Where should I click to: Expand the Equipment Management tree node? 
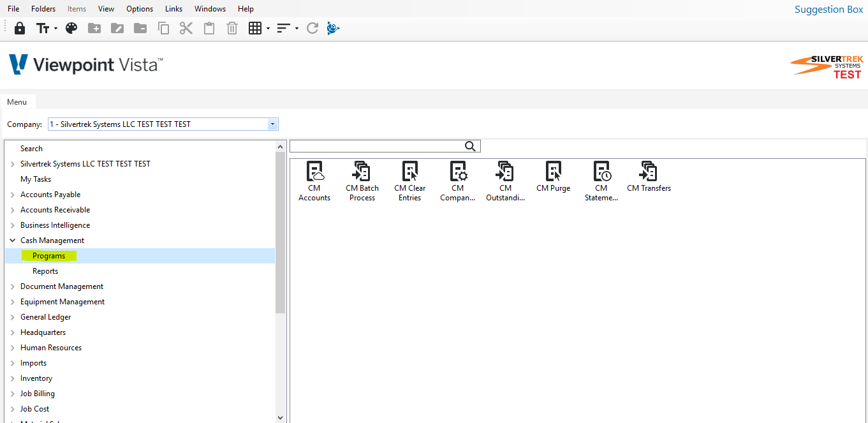pyautogui.click(x=13, y=302)
